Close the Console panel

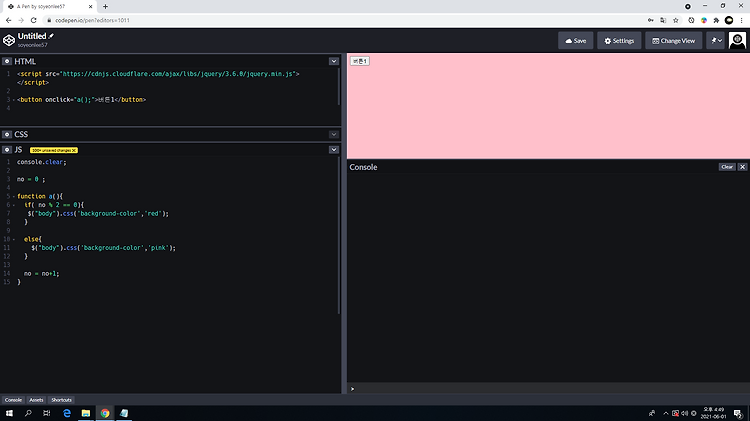tap(742, 167)
